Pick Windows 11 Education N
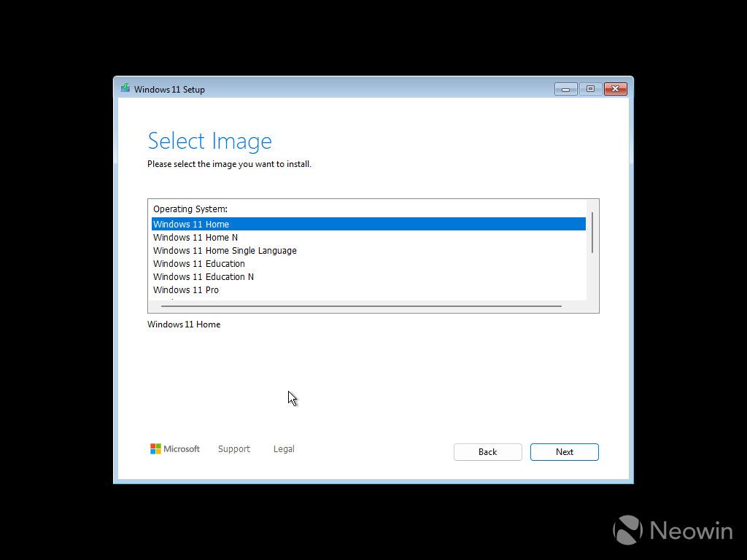 (368, 276)
